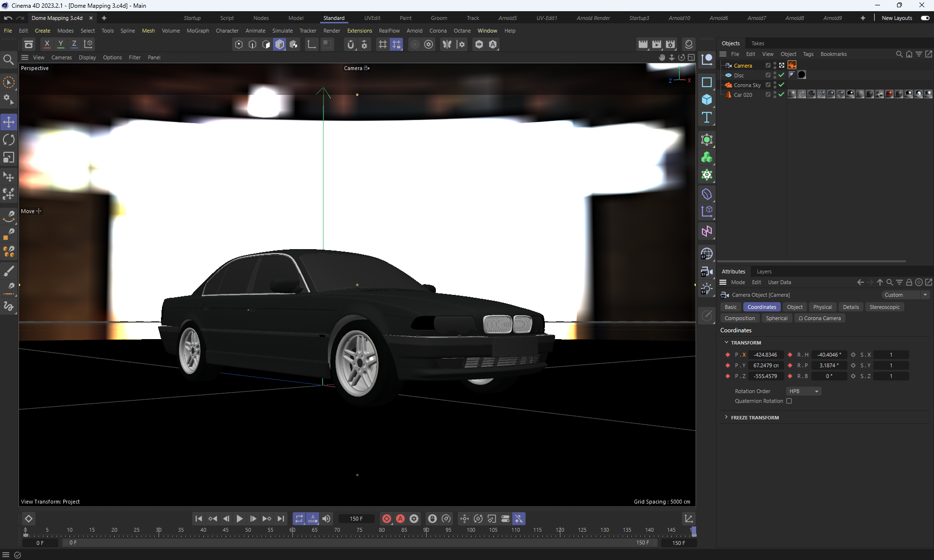Click the Text spline tool icon
Image resolution: width=934 pixels, height=560 pixels.
707,117
